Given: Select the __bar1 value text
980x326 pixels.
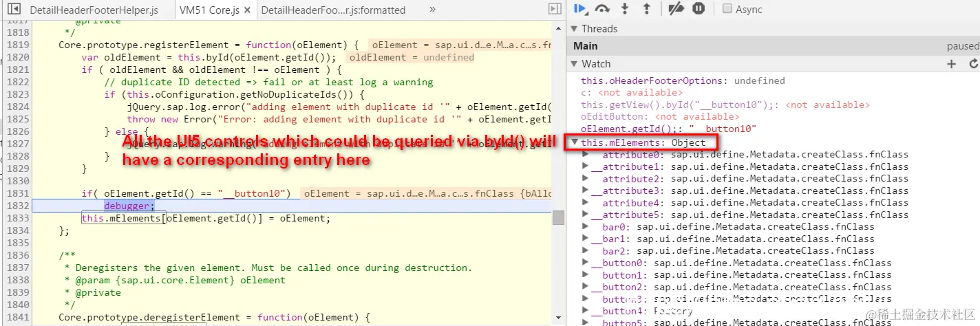Looking at the screenshot, I should 756,239.
